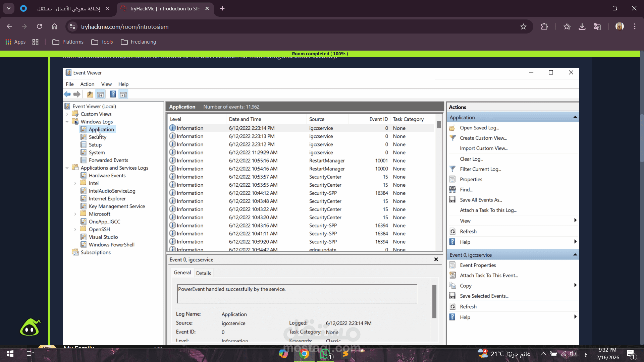
Task: Click the browser home icon
Action: [54, 26]
